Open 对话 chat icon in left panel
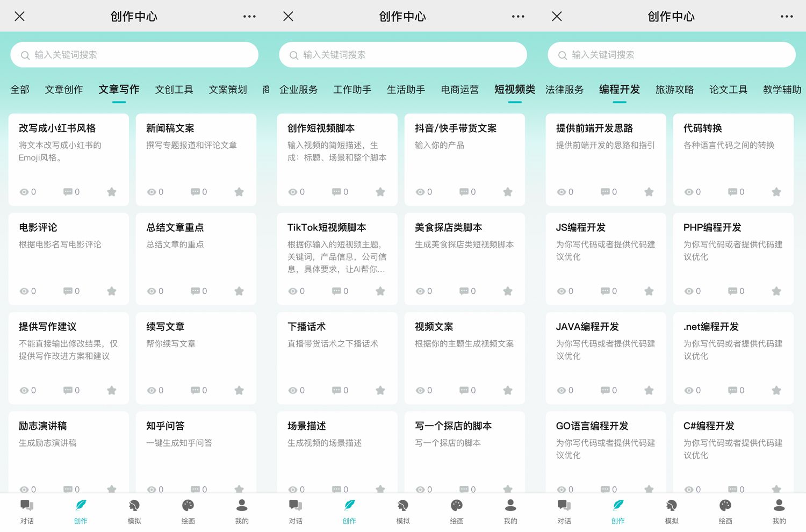 [27, 506]
